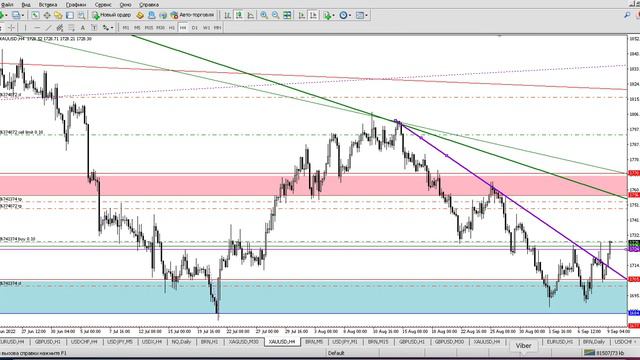Viewport: 640px width, 360px height.
Task: Toggle Авто-торговля auto trading
Action: [192, 15]
